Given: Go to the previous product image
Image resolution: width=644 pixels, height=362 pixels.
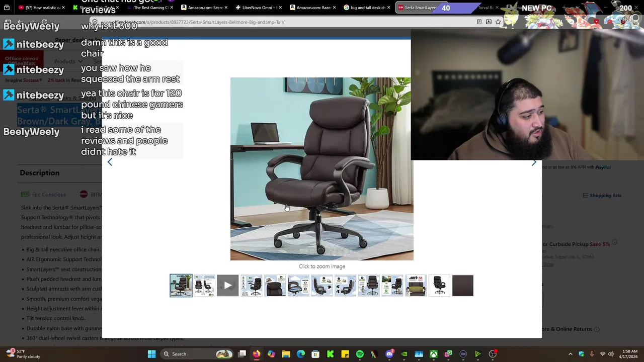Looking at the screenshot, I should (110, 162).
